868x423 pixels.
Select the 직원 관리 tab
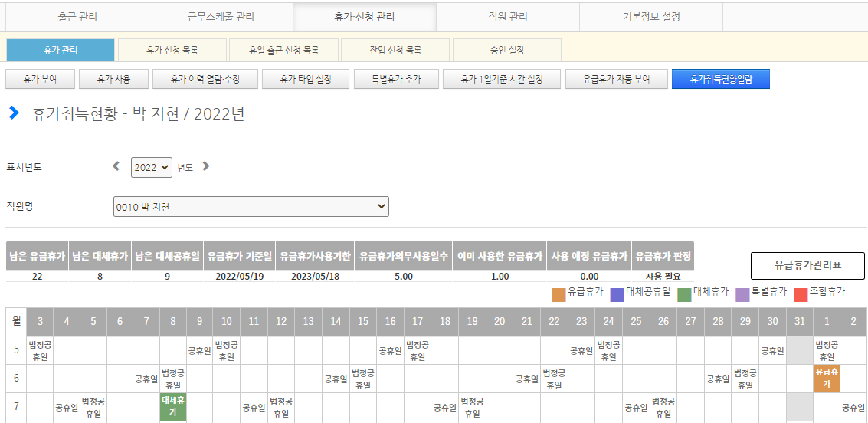507,16
